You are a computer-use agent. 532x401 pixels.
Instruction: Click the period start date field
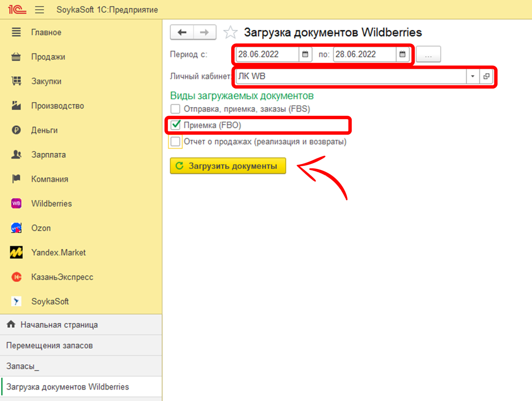click(268, 54)
